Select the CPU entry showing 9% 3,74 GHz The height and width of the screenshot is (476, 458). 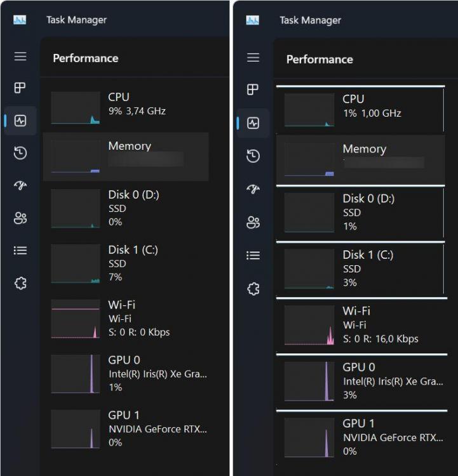point(127,105)
